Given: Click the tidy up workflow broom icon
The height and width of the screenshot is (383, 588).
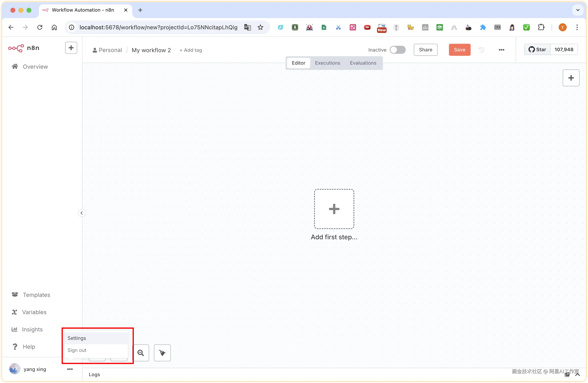Looking at the screenshot, I should [x=162, y=353].
